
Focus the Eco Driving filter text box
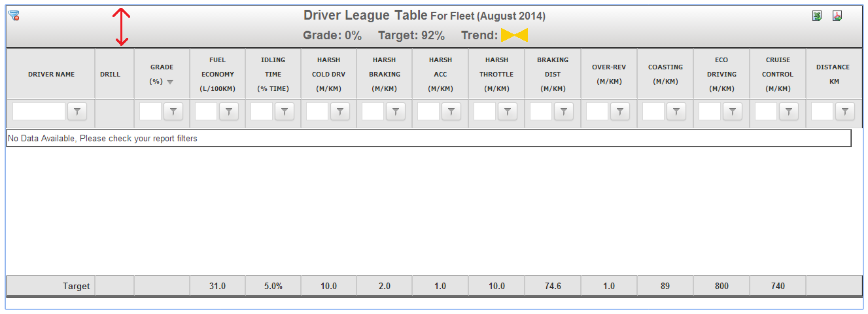(710, 112)
